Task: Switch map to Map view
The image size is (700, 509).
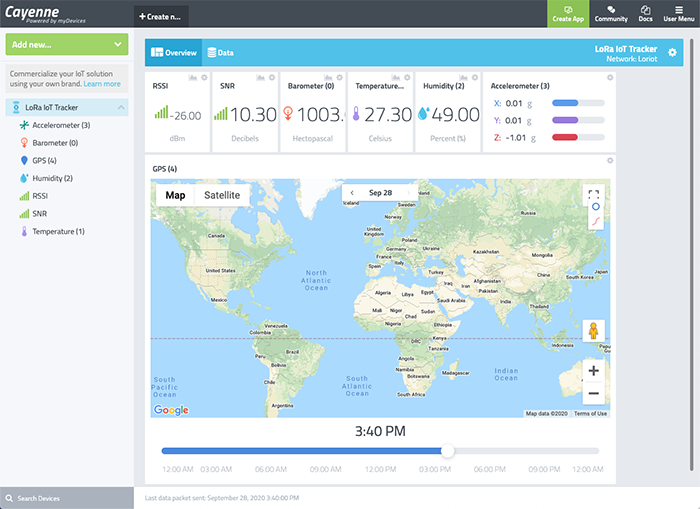Action: click(x=175, y=195)
